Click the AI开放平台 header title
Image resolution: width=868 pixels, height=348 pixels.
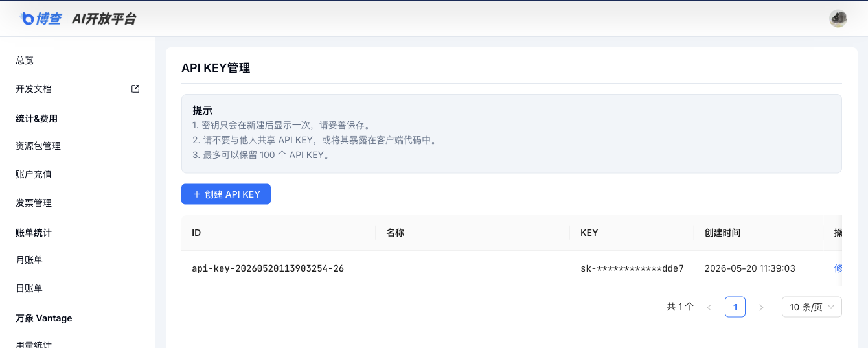click(x=104, y=19)
